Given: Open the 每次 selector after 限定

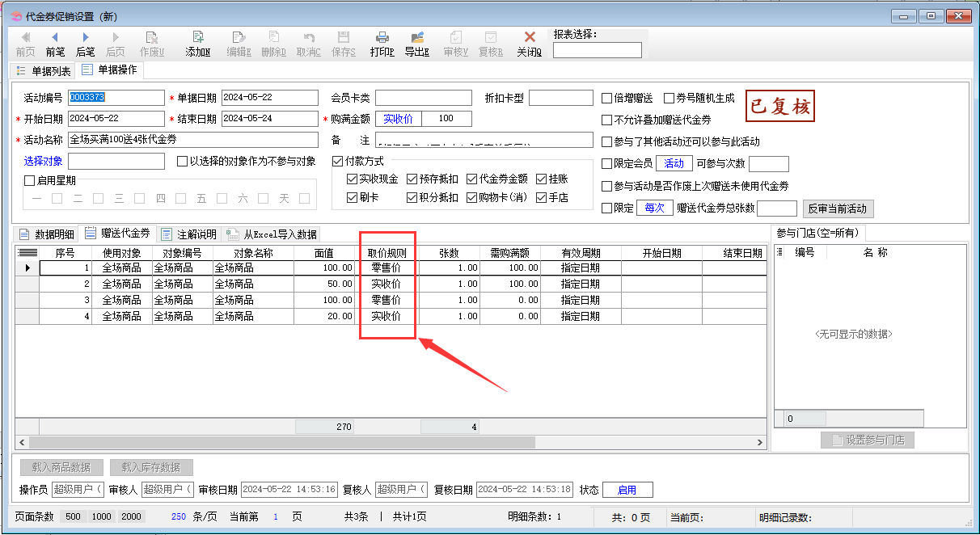Looking at the screenshot, I should (x=654, y=208).
